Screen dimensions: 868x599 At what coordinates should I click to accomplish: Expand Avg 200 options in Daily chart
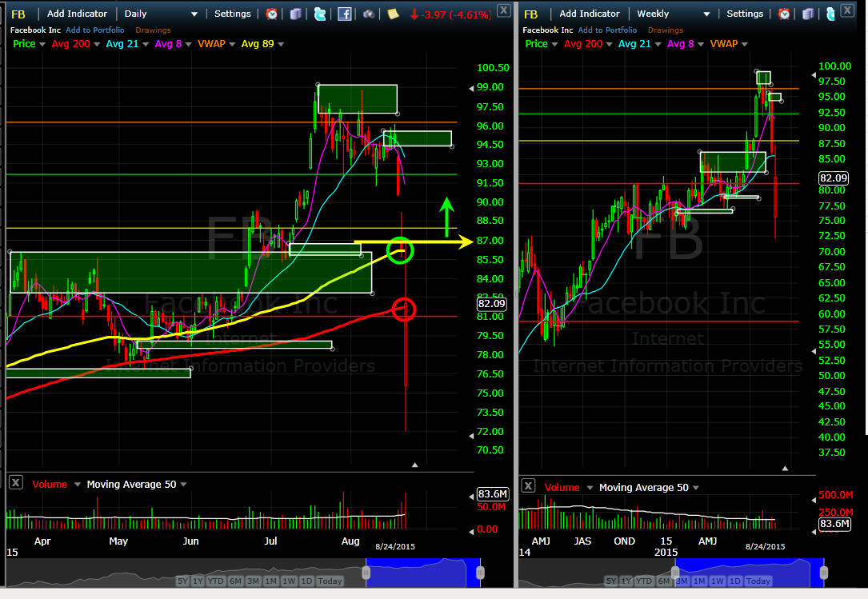[x=97, y=44]
